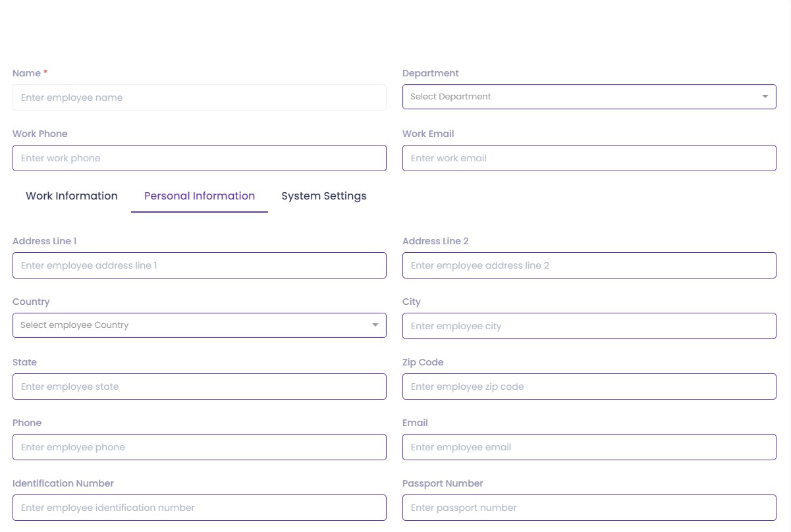The image size is (791, 532).
Task: Focus the Address Line 2 field
Action: [x=589, y=265]
